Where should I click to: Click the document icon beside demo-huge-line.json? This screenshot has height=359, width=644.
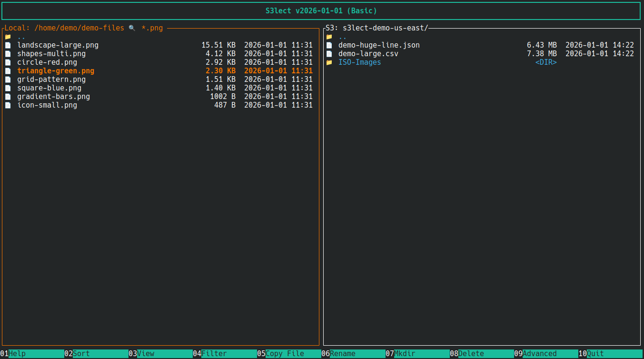(x=329, y=45)
